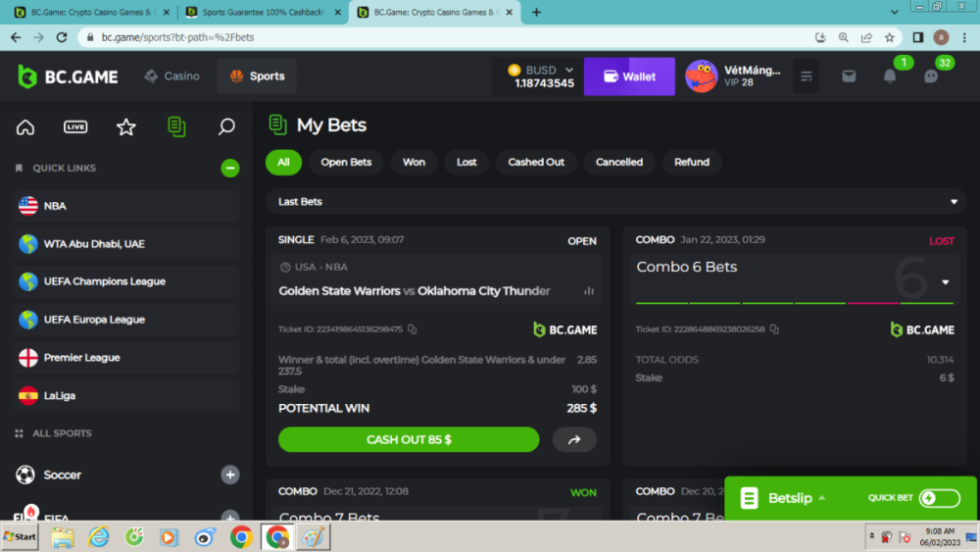Viewport: 980px width, 552px height.
Task: Open the sports home icon in sidebar
Action: pos(25,126)
